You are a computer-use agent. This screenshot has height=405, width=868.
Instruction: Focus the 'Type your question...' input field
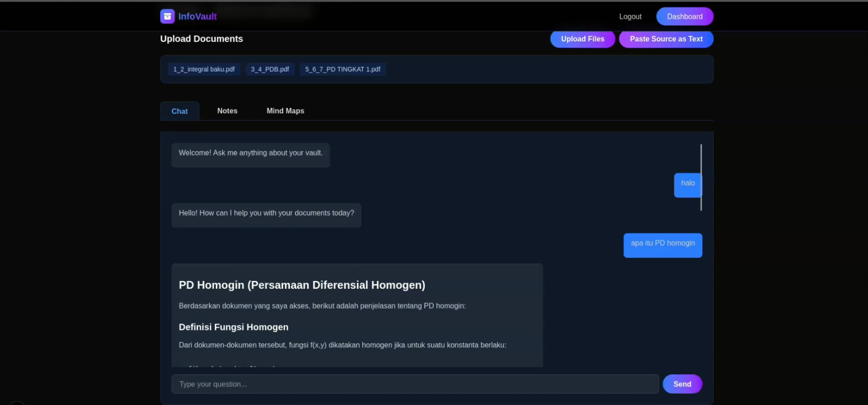(415, 384)
